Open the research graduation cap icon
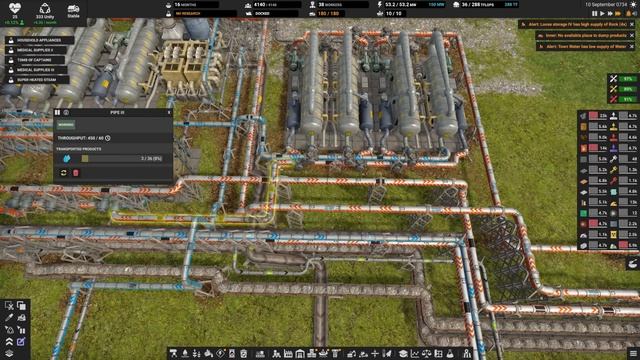 click(403, 353)
